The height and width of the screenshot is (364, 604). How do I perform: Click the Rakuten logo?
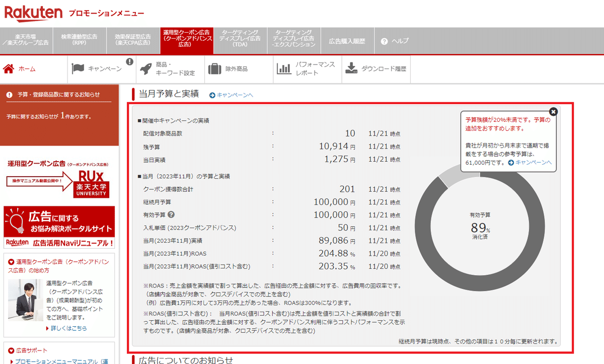point(33,13)
